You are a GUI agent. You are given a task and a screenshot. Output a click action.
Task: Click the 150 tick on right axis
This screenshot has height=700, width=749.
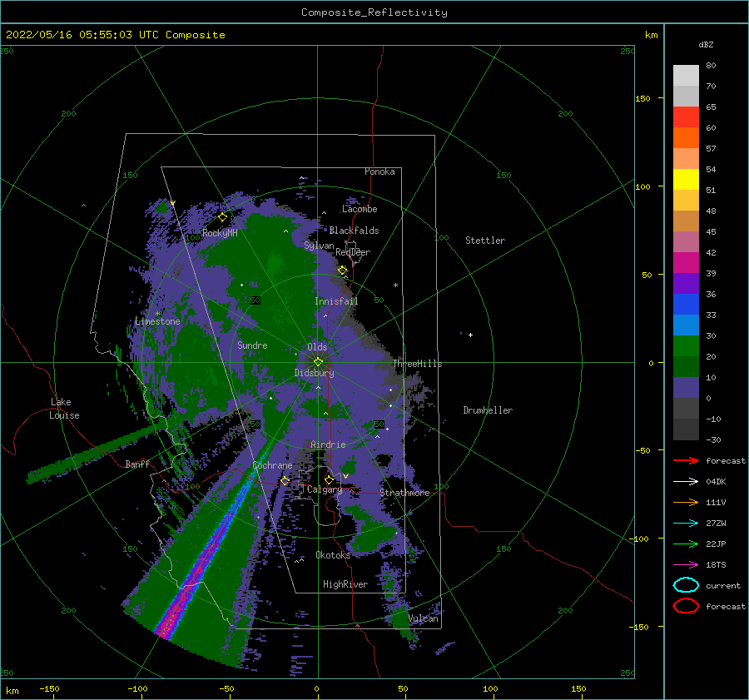(642, 98)
